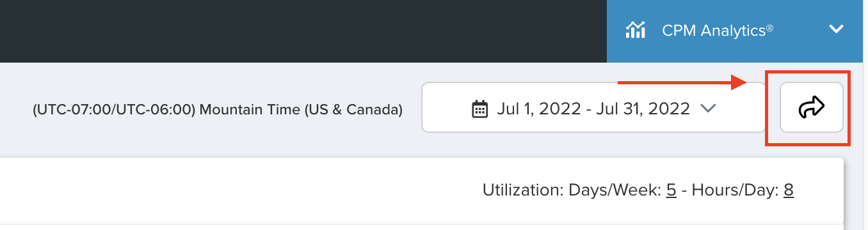
Task: Edit the Days/Week value 5
Action: [671, 190]
